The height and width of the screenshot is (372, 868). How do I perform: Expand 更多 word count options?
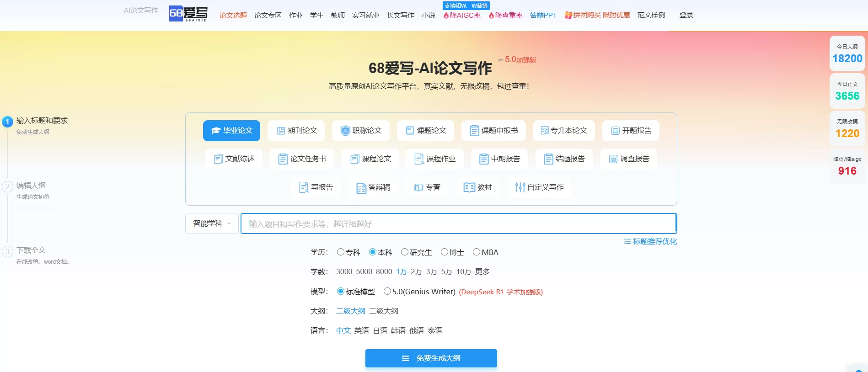tap(482, 272)
